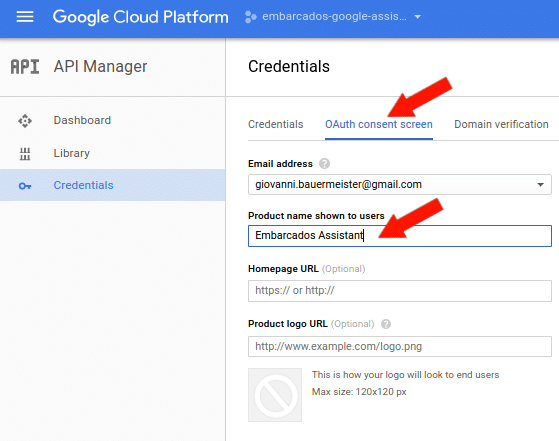Click the Product logo URL field
This screenshot has width=559, height=441.
coord(400,347)
